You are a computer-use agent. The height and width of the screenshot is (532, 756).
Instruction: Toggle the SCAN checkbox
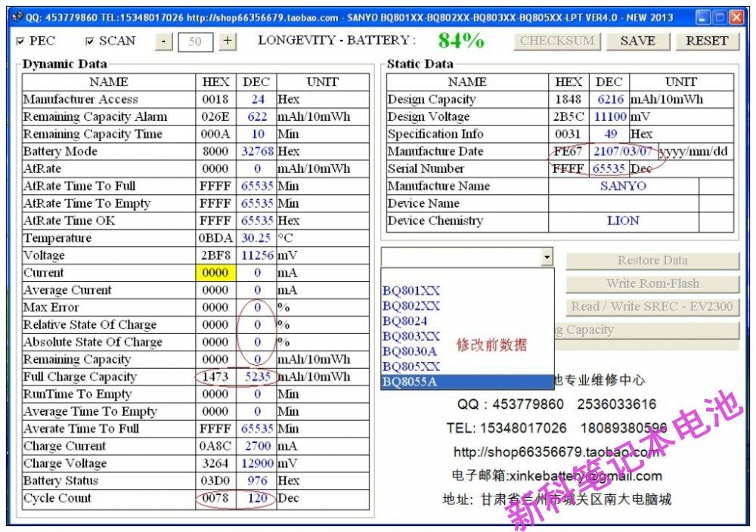(88, 42)
